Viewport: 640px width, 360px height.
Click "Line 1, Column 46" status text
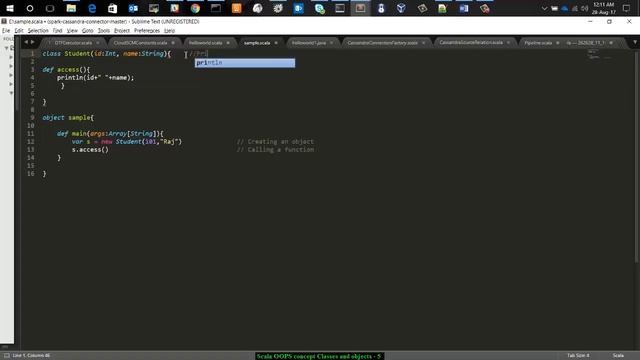coord(31,356)
